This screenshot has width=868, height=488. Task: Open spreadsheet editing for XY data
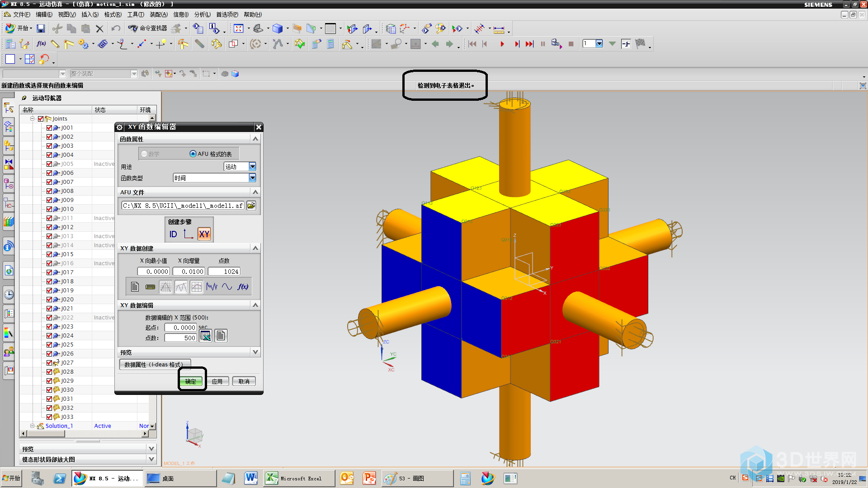[x=206, y=336]
